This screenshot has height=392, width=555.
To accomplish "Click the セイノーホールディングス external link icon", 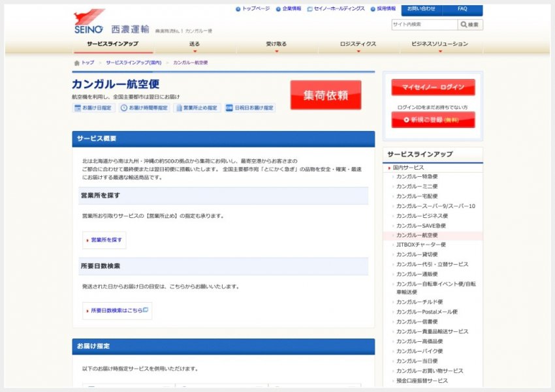I will click(310, 9).
